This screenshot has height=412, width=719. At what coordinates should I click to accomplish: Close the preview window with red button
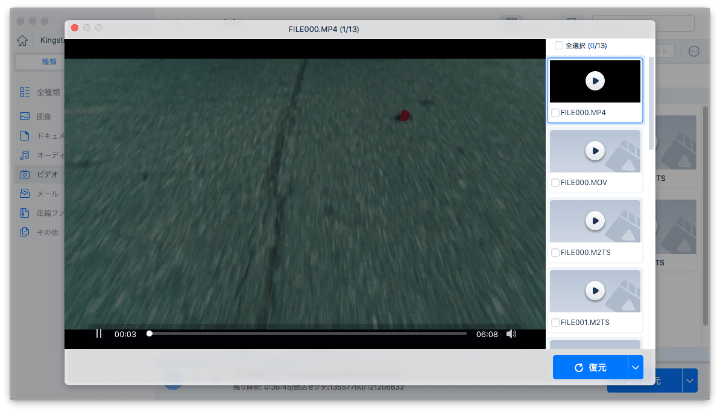[75, 28]
